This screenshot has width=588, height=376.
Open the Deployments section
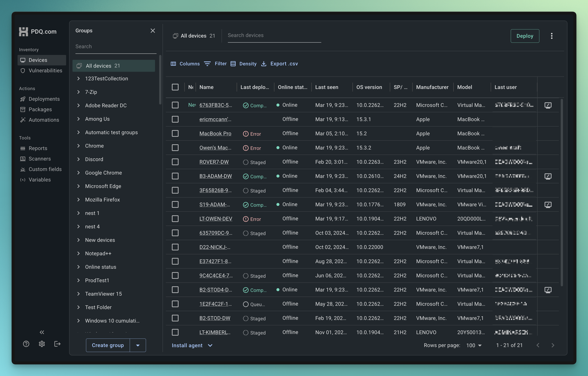(x=42, y=99)
